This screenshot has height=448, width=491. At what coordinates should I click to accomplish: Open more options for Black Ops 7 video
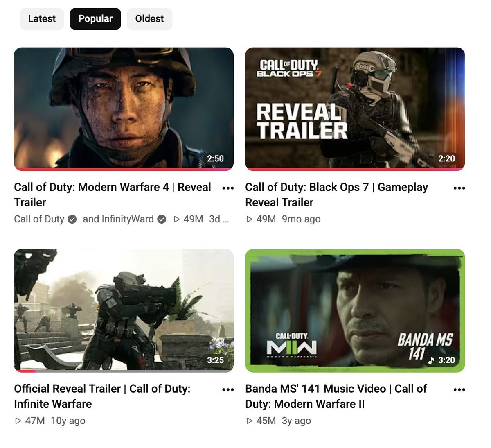pyautogui.click(x=459, y=188)
